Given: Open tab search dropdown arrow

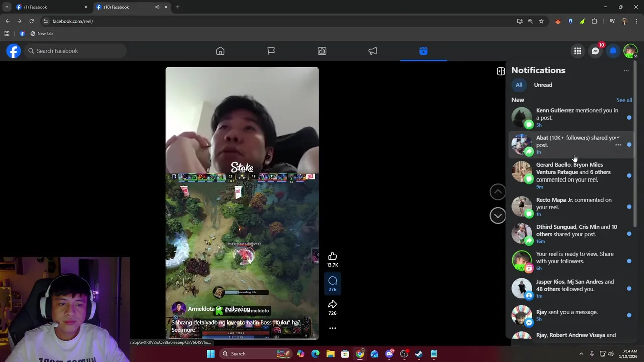Looking at the screenshot, I should (x=7, y=7).
